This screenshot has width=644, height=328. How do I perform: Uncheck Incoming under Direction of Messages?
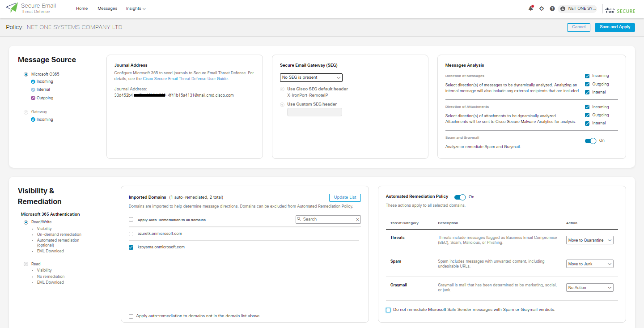point(587,76)
